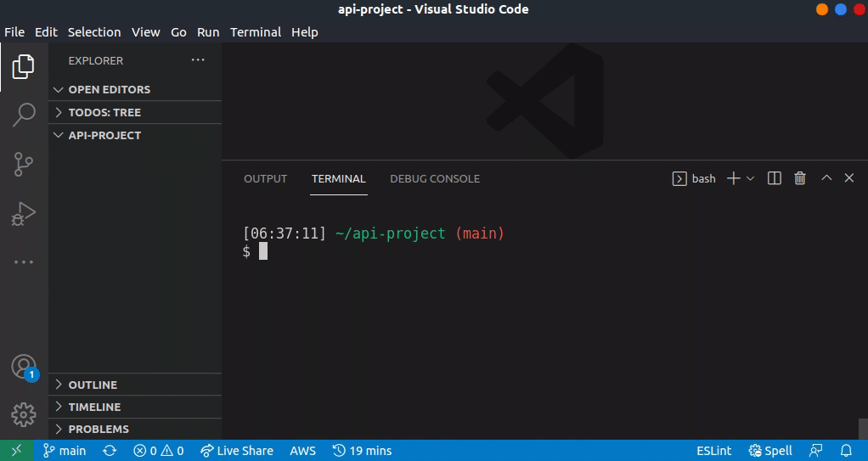This screenshot has height=461, width=868.
Task: Click AWS status bar item
Action: (x=303, y=451)
